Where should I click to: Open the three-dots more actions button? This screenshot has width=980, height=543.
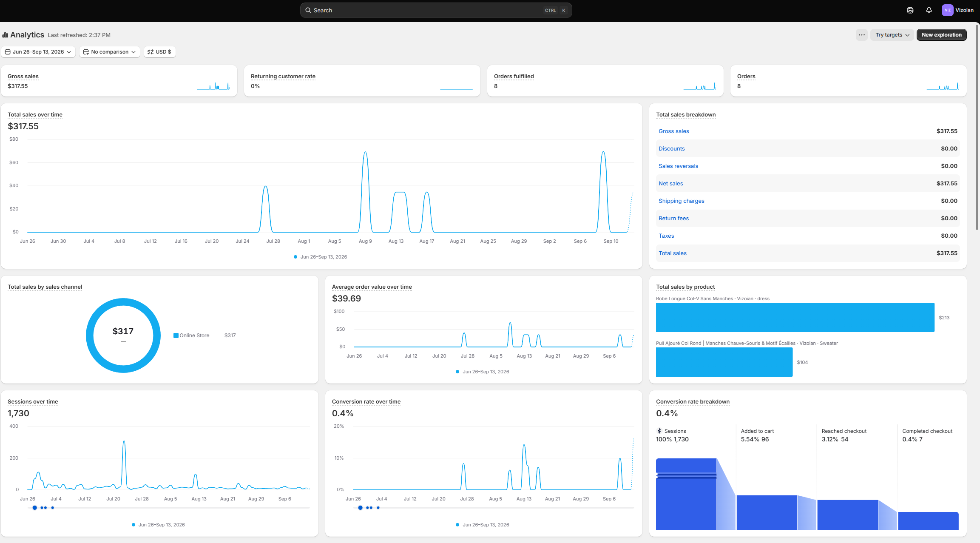point(862,35)
